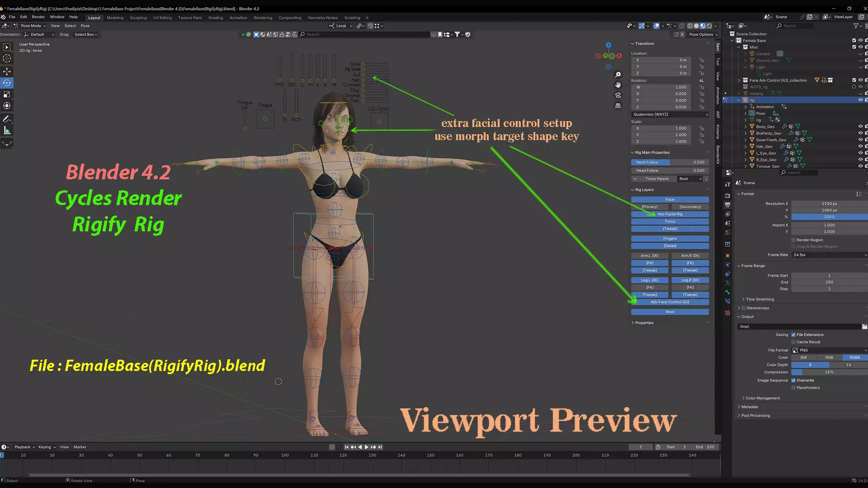Open the Window menu
This screenshot has width=868, height=488.
(x=57, y=17)
